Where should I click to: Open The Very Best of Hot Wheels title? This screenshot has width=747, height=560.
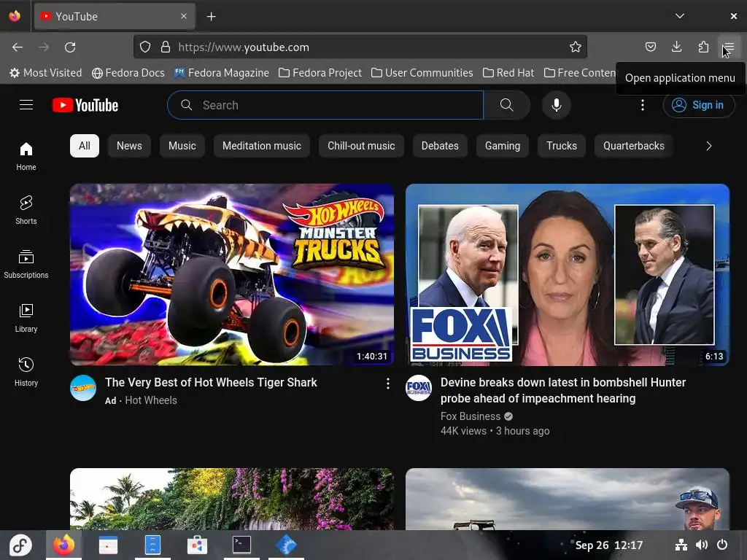click(211, 382)
